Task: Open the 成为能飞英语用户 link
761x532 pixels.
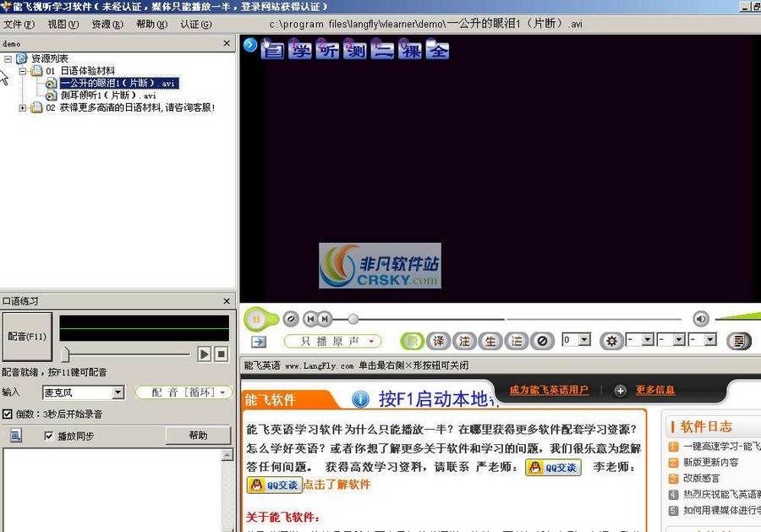Action: [549, 390]
